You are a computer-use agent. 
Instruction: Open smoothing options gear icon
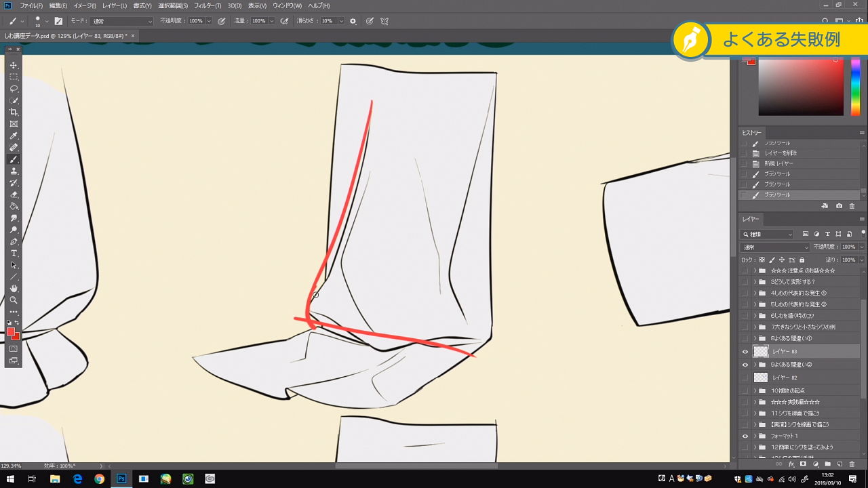pyautogui.click(x=353, y=21)
